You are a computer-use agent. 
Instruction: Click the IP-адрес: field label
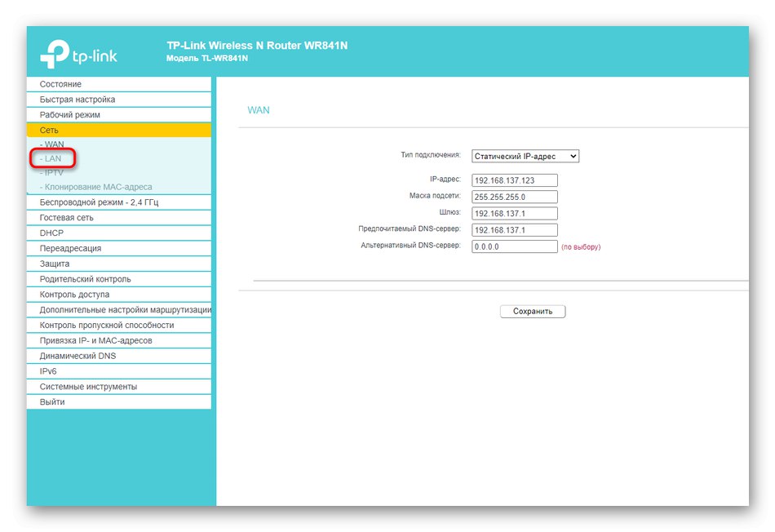click(x=445, y=179)
